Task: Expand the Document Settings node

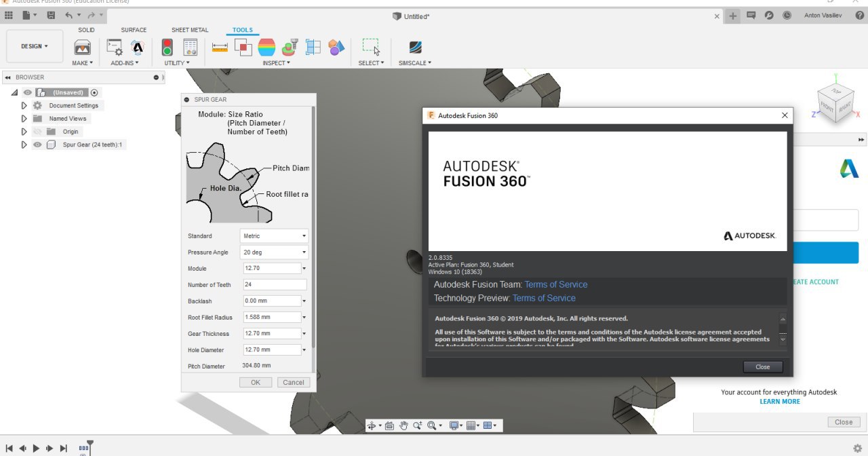Action: pos(24,106)
